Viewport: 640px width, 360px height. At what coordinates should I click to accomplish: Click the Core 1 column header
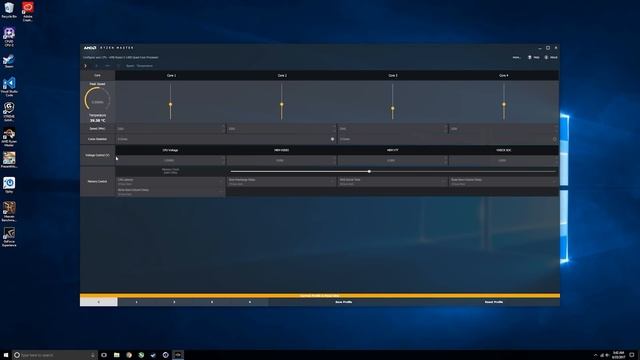[x=171, y=76]
